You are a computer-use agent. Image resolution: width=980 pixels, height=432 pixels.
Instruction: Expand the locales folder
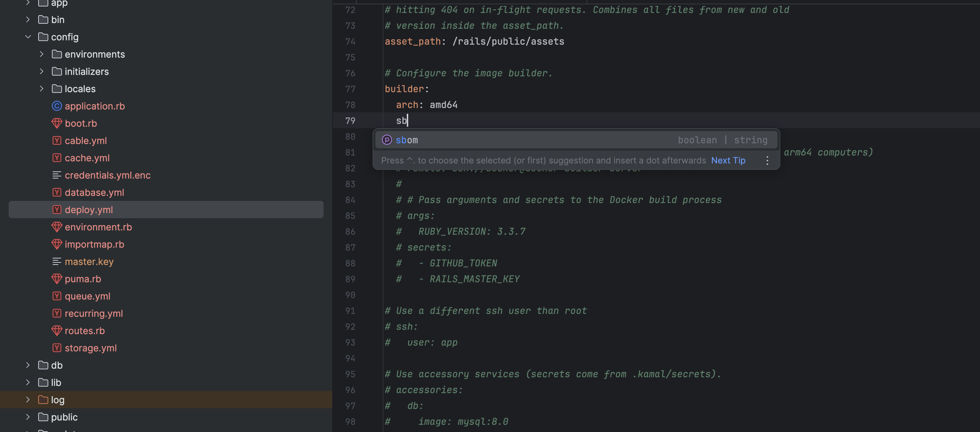tap(41, 89)
